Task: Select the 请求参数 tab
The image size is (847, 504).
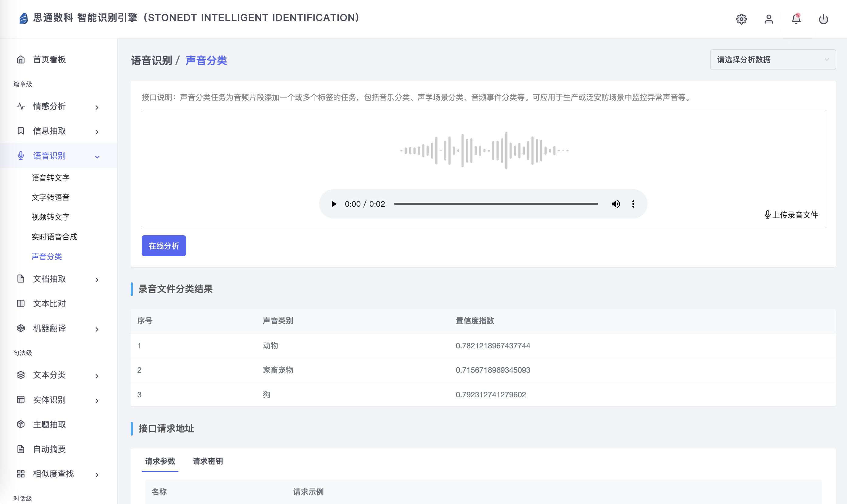Action: [160, 461]
